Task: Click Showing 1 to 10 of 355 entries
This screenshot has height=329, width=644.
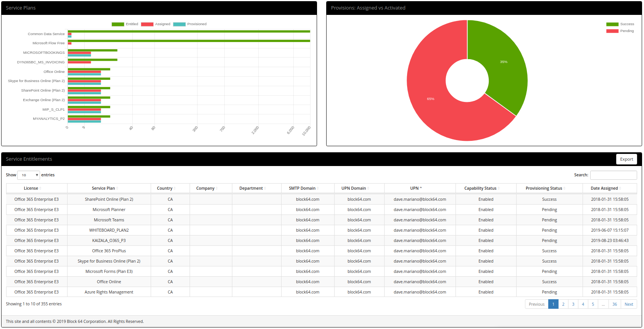Action: tap(34, 304)
